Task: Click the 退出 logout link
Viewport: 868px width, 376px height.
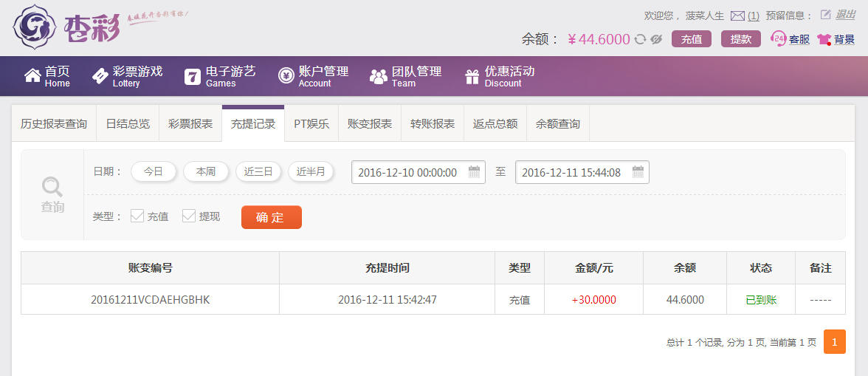Action: click(845, 15)
